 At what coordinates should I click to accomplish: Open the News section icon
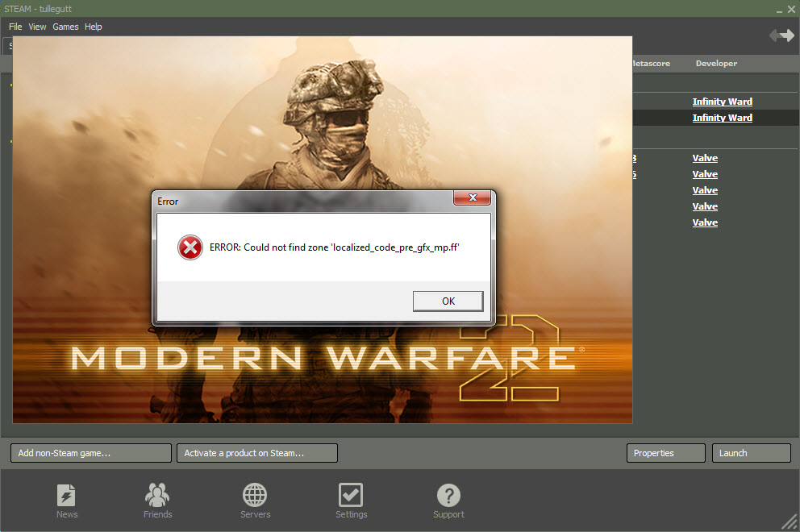[66, 495]
